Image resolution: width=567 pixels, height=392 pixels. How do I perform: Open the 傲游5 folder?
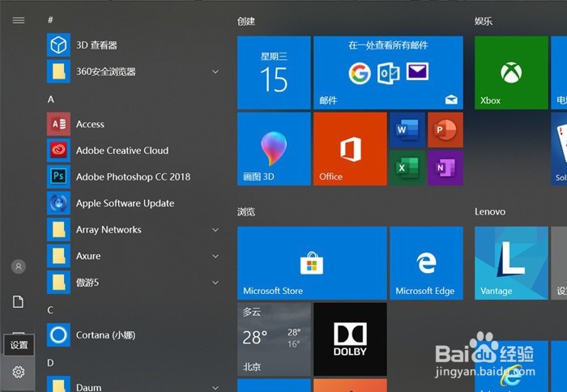click(134, 283)
